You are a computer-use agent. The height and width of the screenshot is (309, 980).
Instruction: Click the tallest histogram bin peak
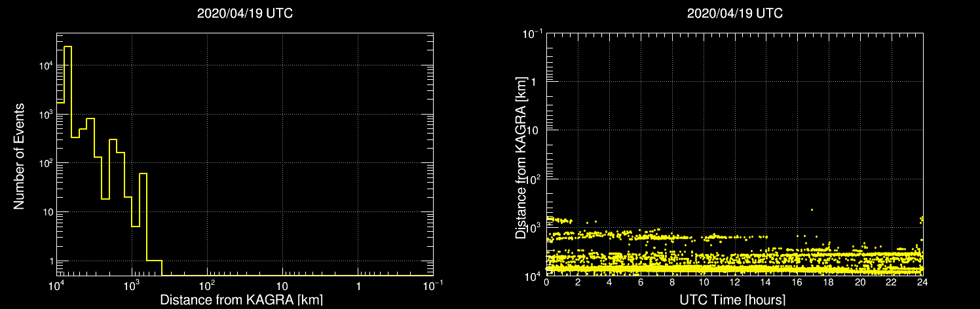coord(67,47)
